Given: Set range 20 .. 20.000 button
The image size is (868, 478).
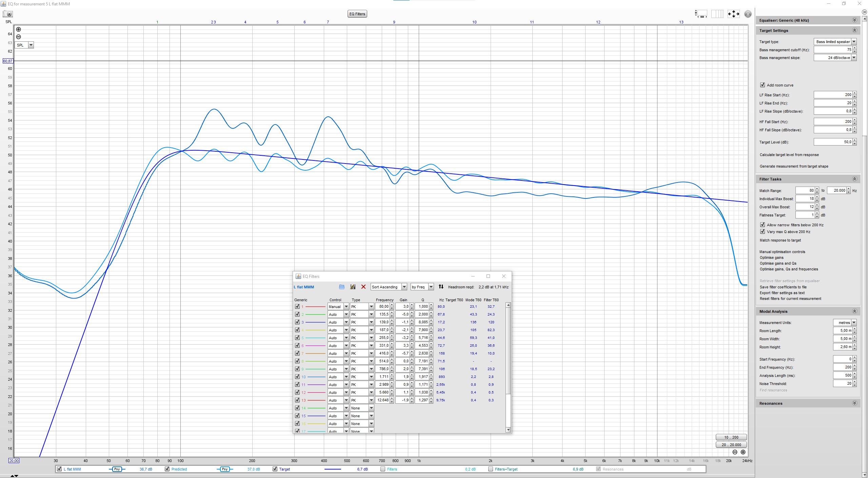Looking at the screenshot, I should tap(731, 445).
